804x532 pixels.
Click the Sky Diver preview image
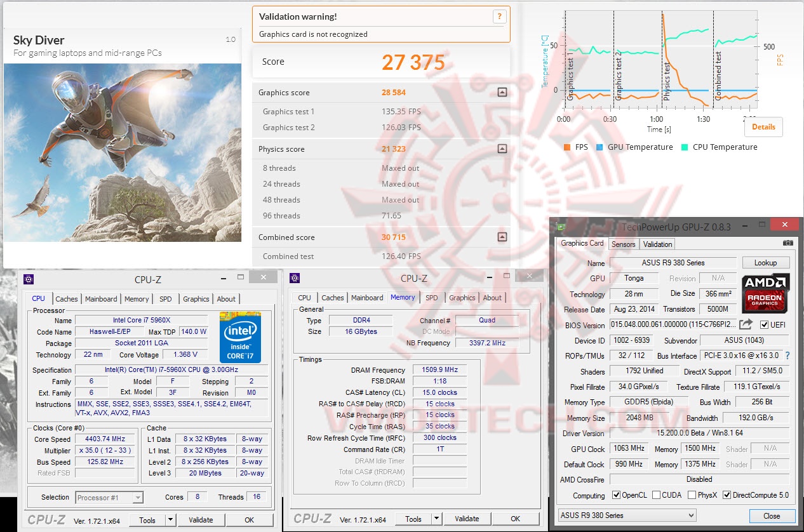pyautogui.click(x=123, y=152)
